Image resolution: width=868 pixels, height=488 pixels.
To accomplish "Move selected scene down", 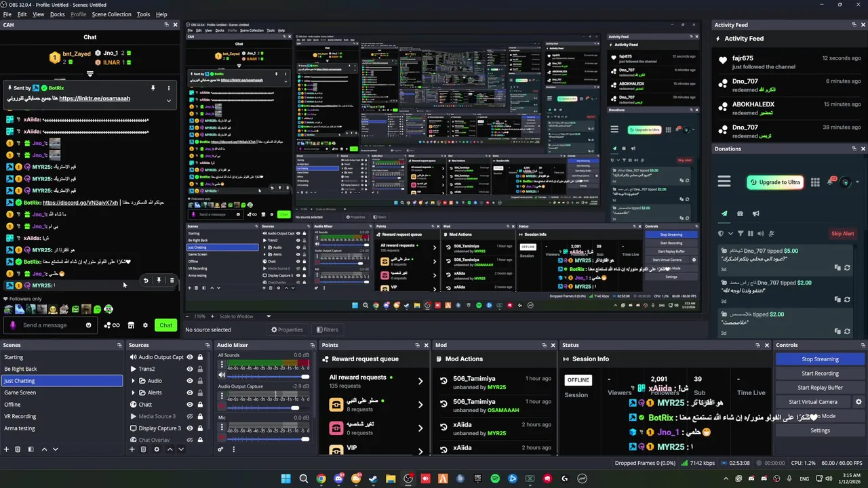I will [x=55, y=449].
